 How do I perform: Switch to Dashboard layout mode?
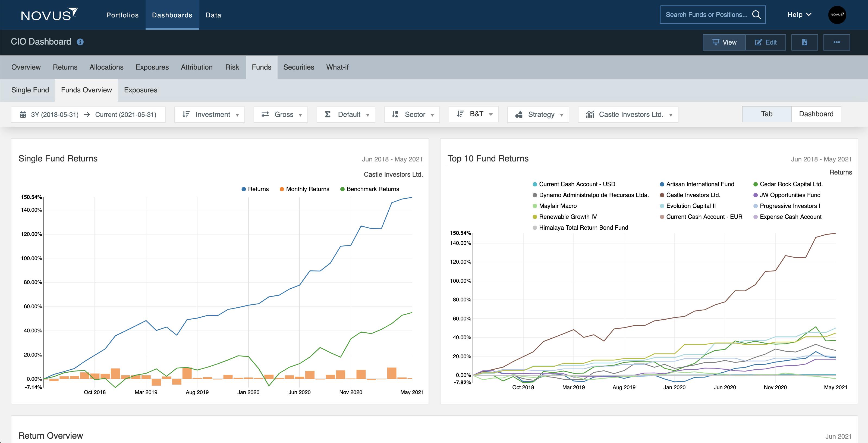816,114
